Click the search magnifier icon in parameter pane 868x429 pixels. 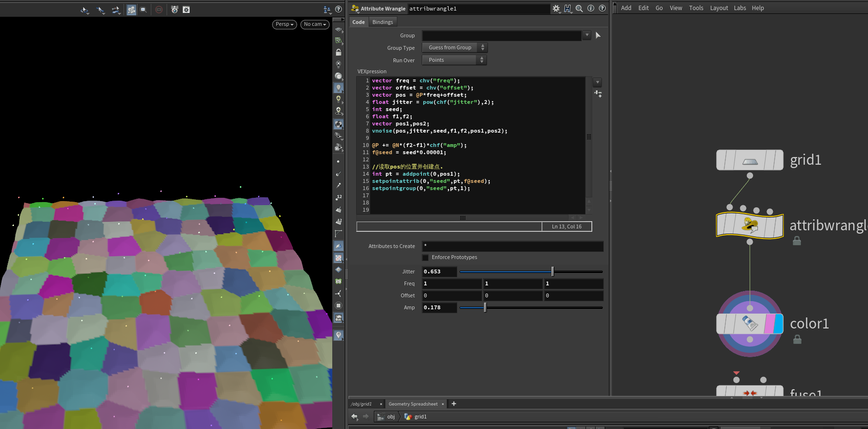pos(579,9)
